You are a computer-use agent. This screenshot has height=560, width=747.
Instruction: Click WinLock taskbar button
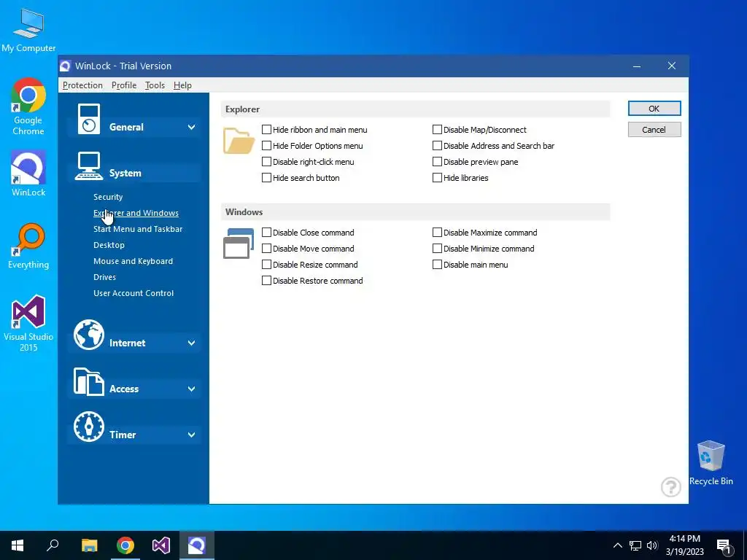197,545
